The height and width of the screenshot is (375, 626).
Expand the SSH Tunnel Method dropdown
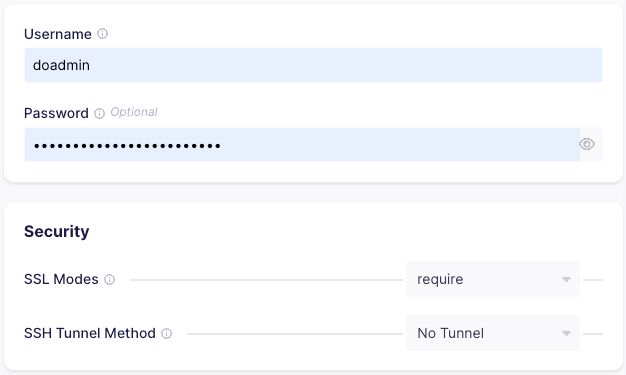pyautogui.click(x=493, y=333)
